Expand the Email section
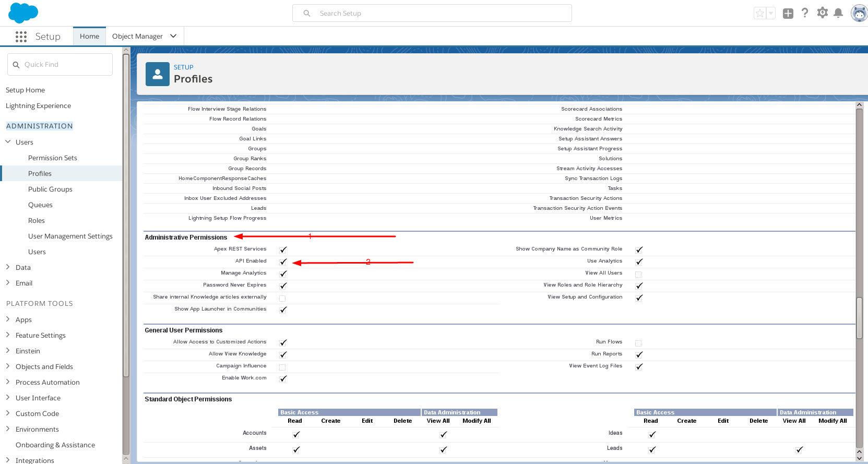The width and height of the screenshot is (868, 464). (x=8, y=282)
